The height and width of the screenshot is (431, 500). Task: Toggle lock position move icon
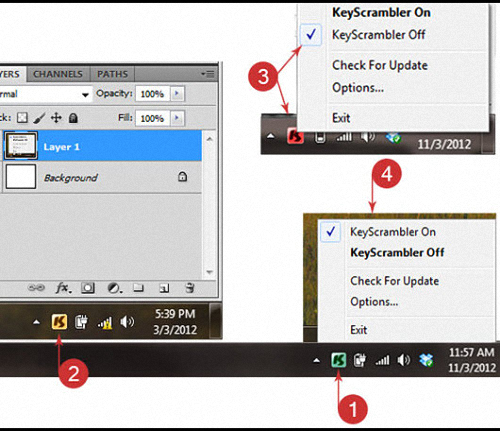(x=56, y=118)
